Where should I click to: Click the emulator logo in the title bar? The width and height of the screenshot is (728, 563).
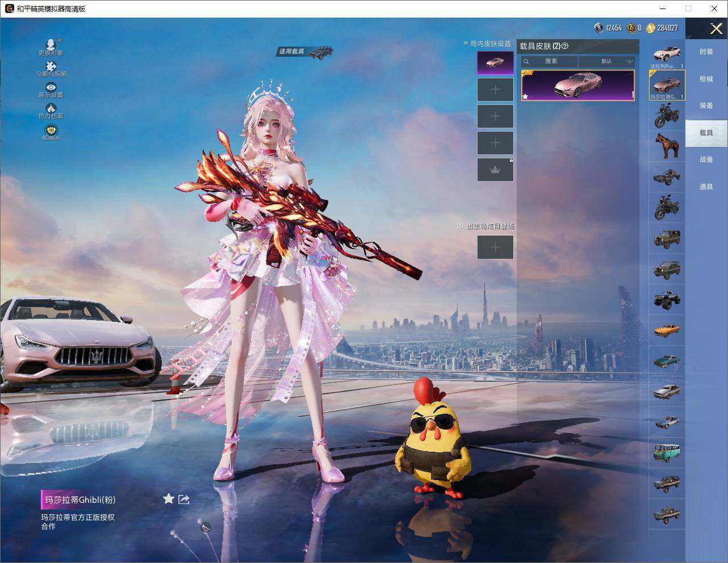click(x=9, y=9)
